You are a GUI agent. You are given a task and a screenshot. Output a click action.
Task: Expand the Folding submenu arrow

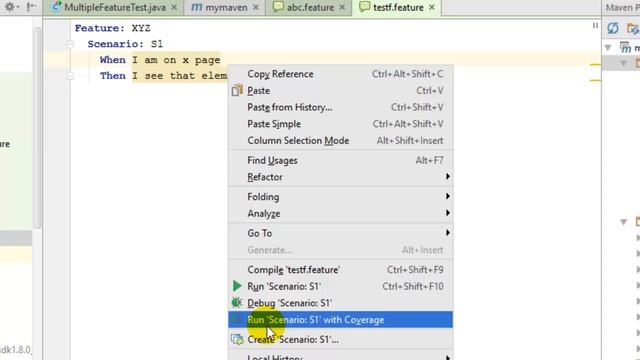click(x=448, y=196)
